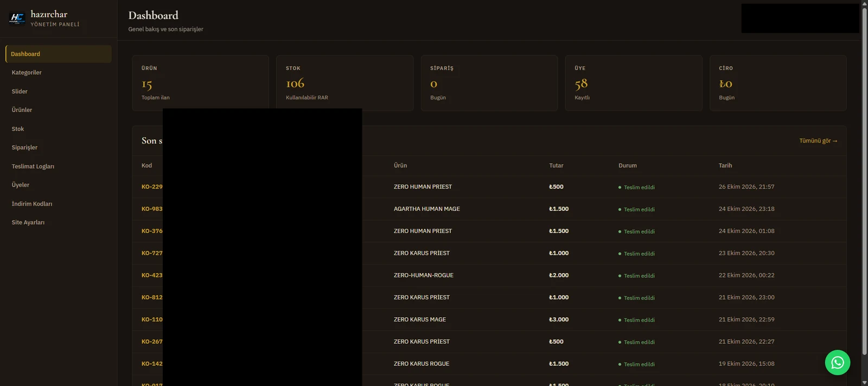Screen dimensions: 868x386
Task: Open order code starting with KO-376
Action: coord(152,231)
